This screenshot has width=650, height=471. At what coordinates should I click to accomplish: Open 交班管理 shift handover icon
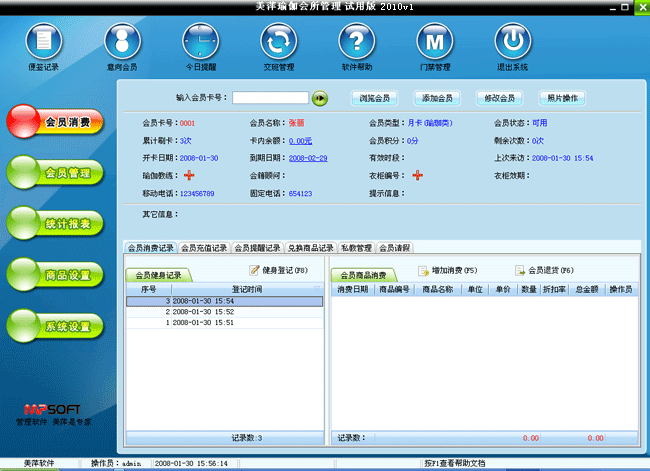coord(278,42)
